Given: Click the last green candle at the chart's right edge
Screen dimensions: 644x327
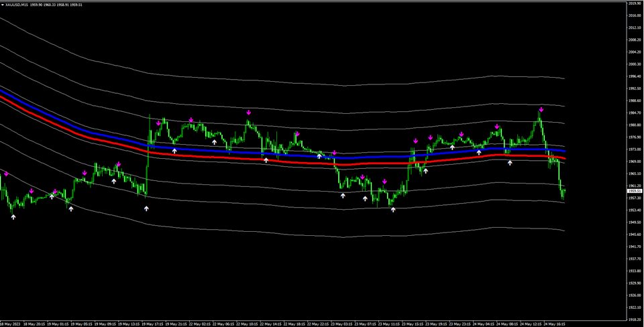Looking at the screenshot, I should click(x=563, y=192).
